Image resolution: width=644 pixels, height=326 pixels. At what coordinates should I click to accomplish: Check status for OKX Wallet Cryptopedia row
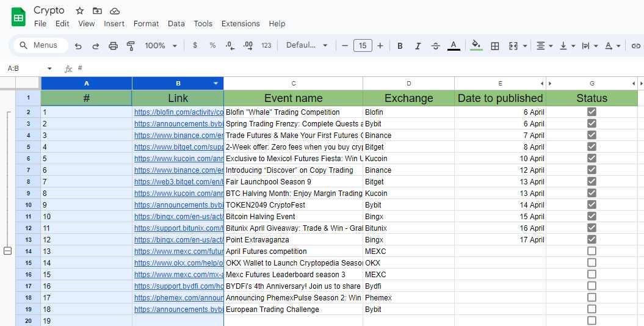592,263
